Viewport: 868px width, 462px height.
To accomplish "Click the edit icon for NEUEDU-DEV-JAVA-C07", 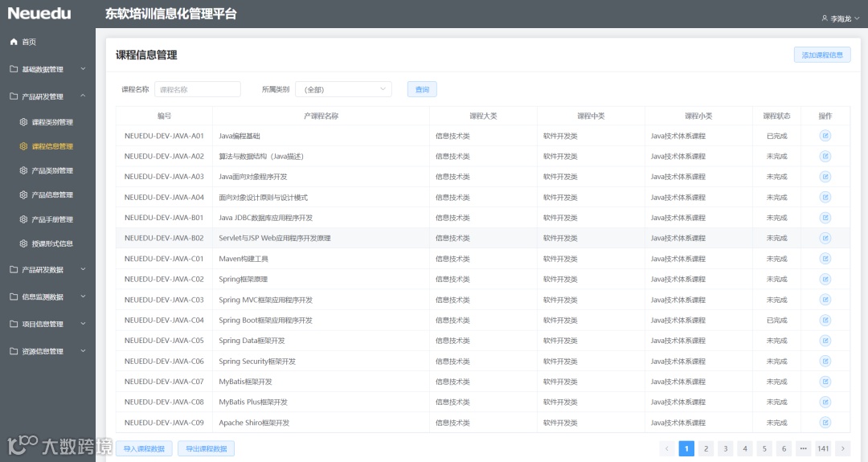I will [825, 381].
